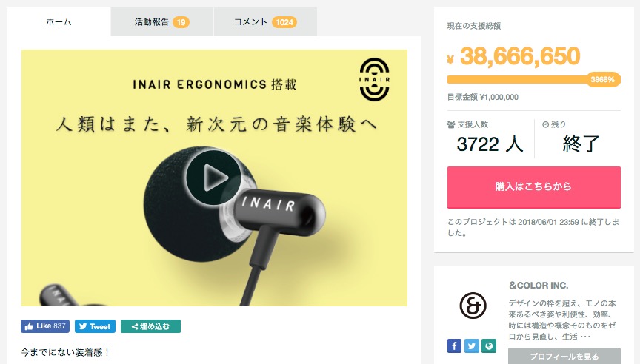Click the 1024 comments count badge
The image size is (640, 364).
coord(284,22)
